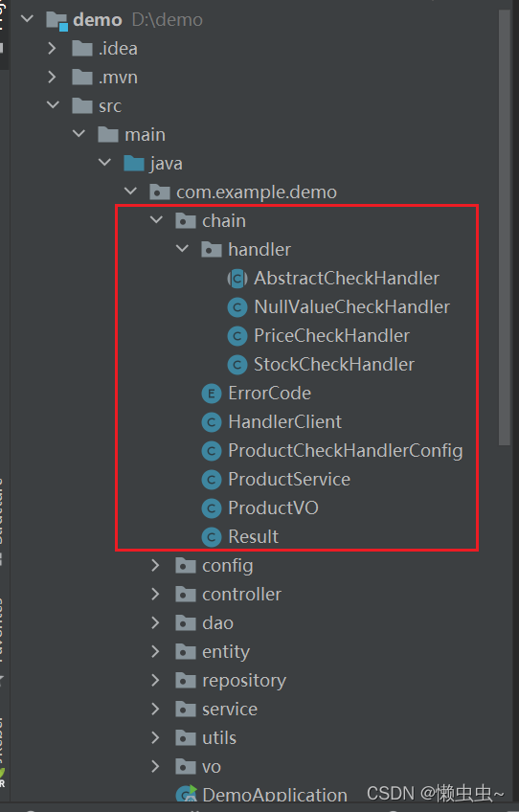Expand the service package arrow
Viewport: 519px width, 812px height.
pyautogui.click(x=155, y=709)
